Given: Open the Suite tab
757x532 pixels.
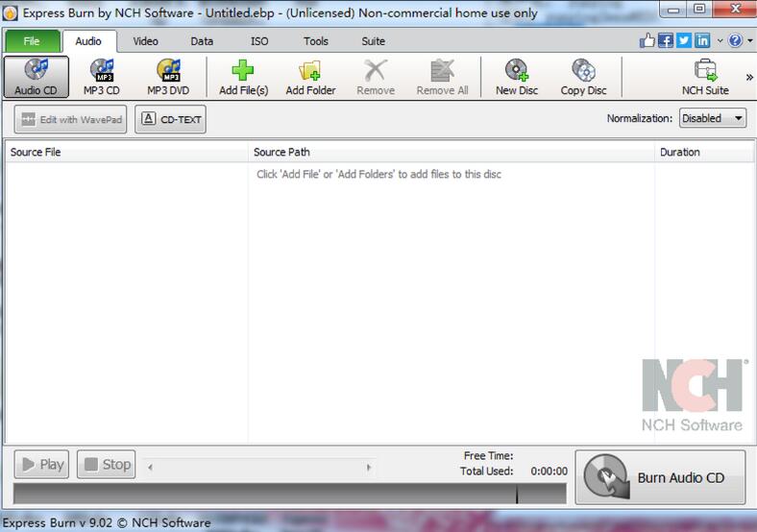Looking at the screenshot, I should click(x=373, y=41).
